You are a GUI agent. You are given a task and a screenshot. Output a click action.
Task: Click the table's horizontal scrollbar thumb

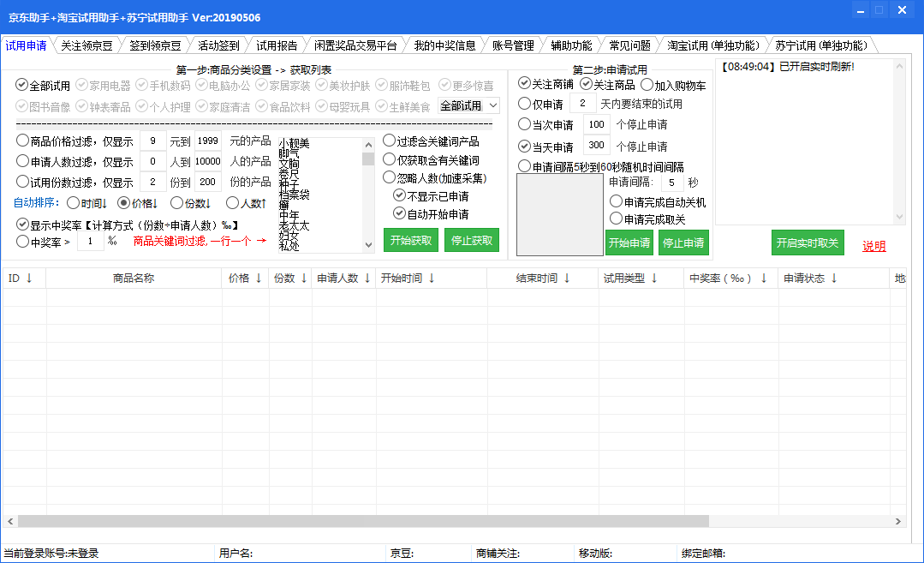(363, 521)
